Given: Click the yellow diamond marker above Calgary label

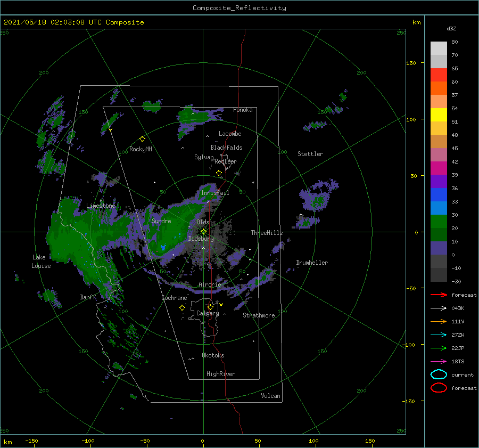Looking at the screenshot, I should coord(210,307).
